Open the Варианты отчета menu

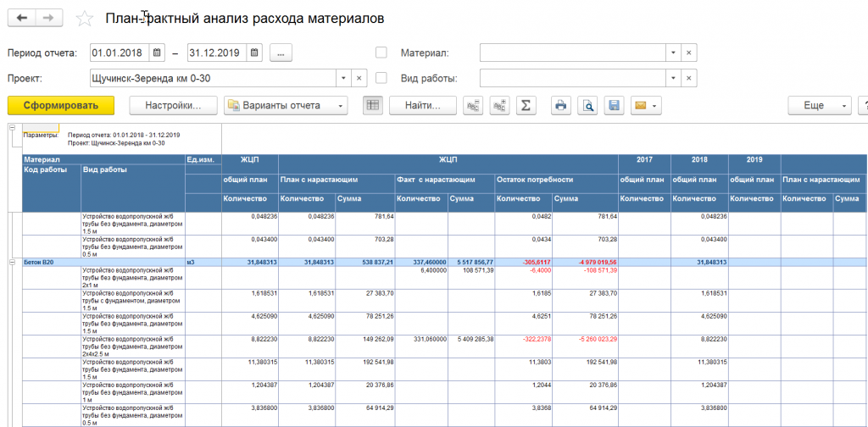[286, 105]
